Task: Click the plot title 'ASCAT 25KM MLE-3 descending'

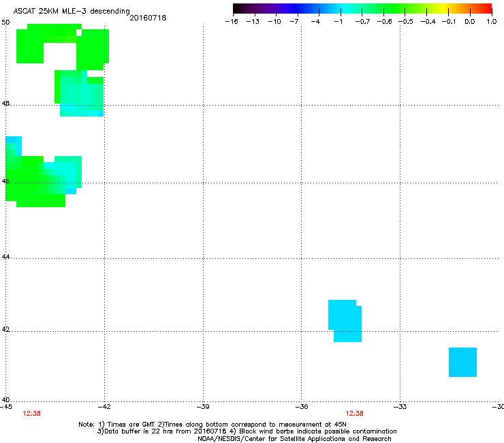Action: 72,11
